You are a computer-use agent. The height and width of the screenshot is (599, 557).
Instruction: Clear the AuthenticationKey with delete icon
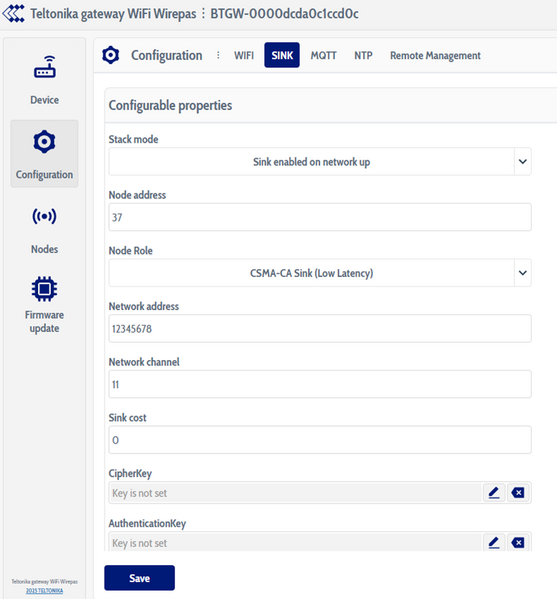[518, 542]
